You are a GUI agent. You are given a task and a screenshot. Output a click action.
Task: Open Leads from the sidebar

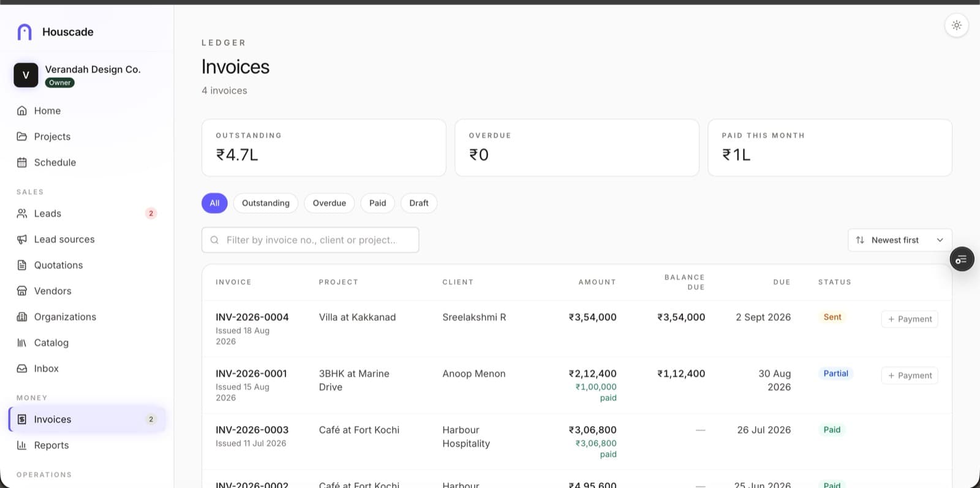tap(87, 214)
